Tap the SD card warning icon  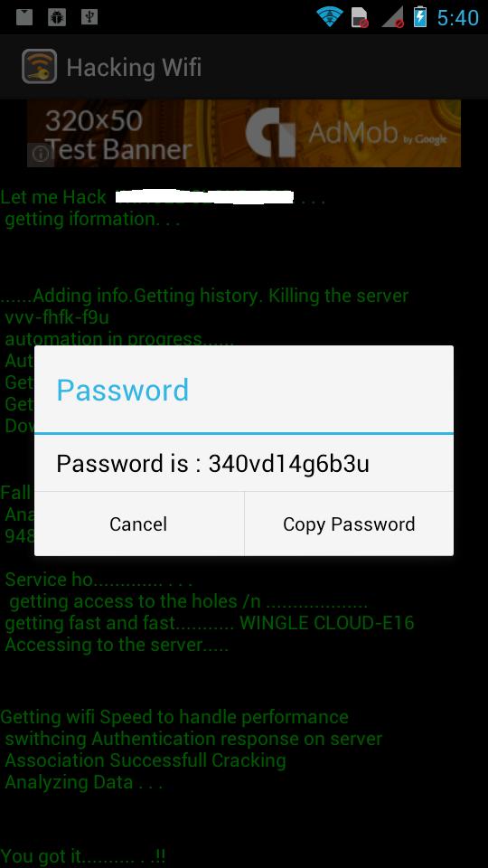pyautogui.click(x=361, y=18)
